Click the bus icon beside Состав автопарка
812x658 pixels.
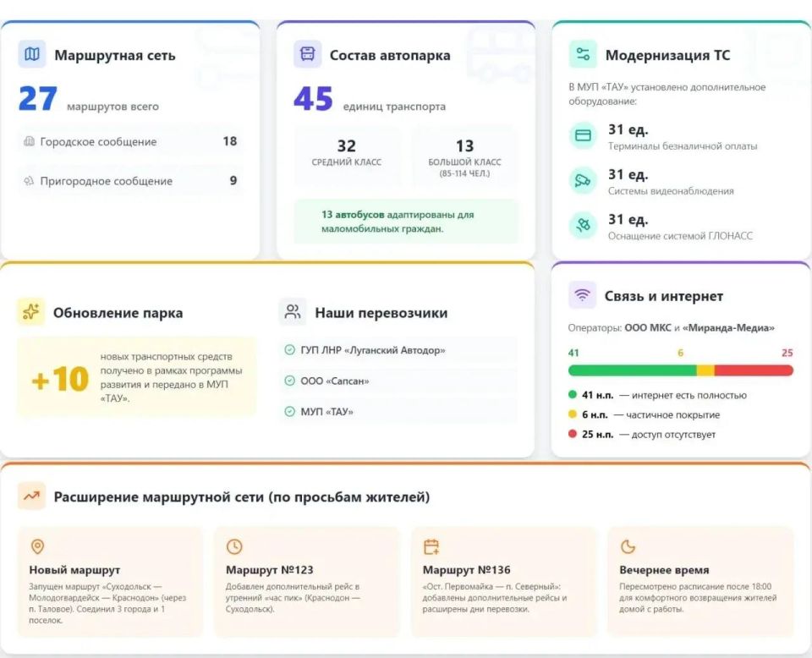click(307, 55)
